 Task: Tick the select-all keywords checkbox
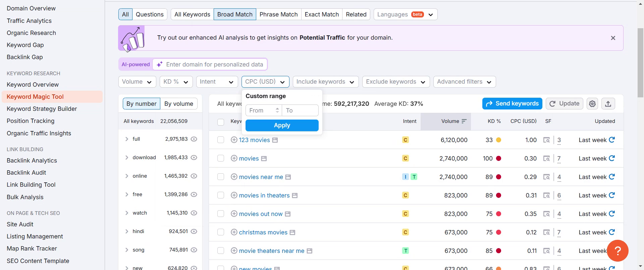[x=221, y=122]
